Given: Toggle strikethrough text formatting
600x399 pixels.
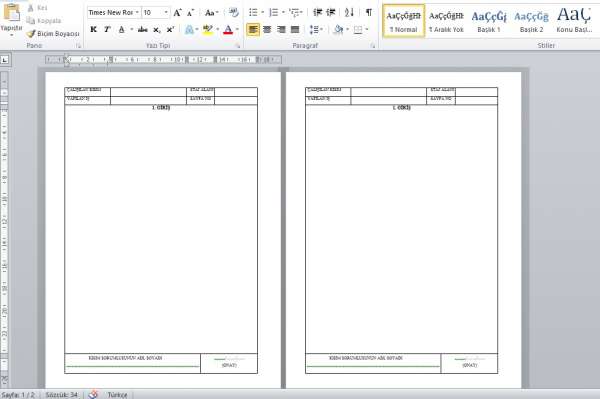Looking at the screenshot, I should 143,29.
